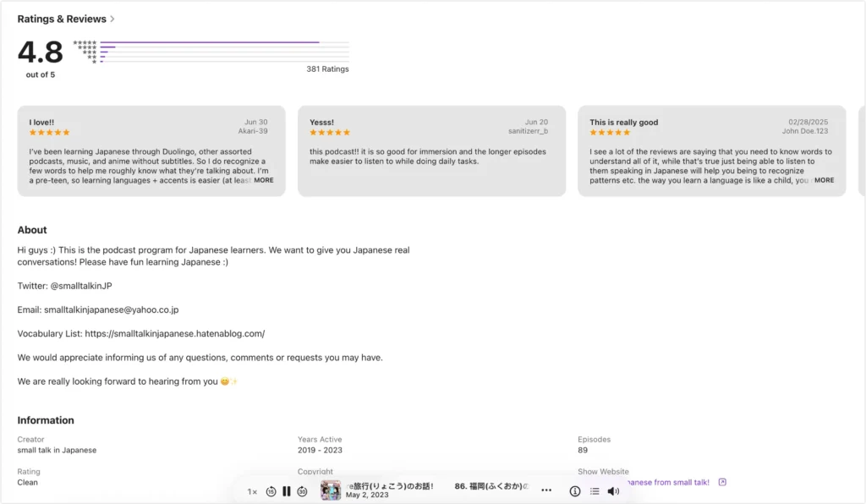Click the five-star rating bar

(224, 42)
